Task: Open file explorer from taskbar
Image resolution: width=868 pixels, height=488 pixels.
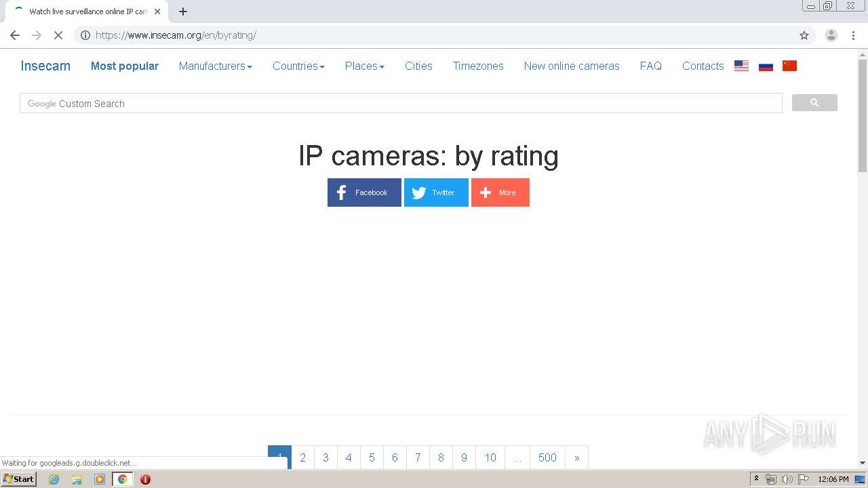Action: 77,479
